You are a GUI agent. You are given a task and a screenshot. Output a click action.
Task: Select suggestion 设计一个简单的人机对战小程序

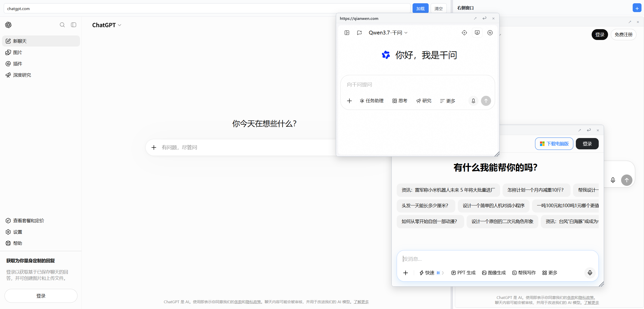(494, 206)
